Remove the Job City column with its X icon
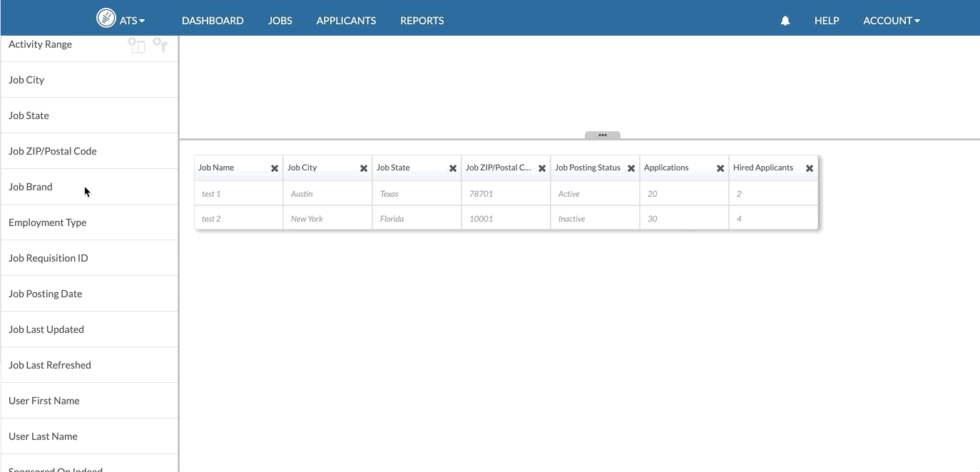Screen dimensions: 980x472 pos(363,168)
